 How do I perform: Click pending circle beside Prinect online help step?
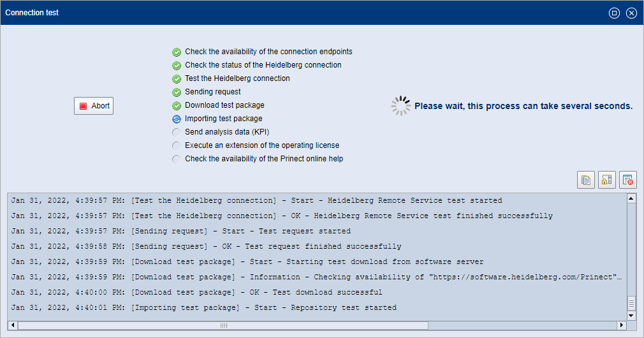[176, 159]
